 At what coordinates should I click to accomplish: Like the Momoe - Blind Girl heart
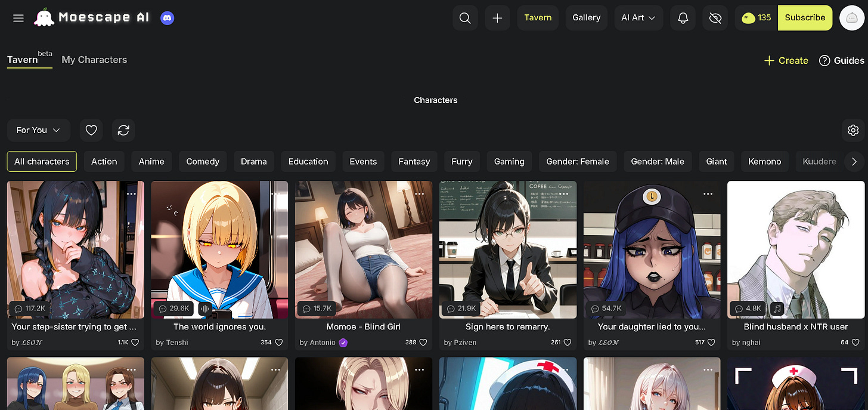pos(423,343)
